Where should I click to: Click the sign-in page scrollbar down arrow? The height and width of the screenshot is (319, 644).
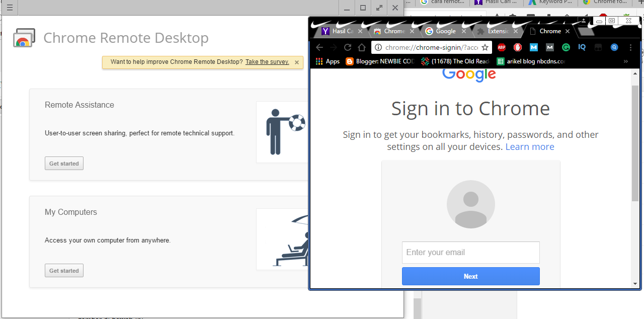[x=635, y=284]
